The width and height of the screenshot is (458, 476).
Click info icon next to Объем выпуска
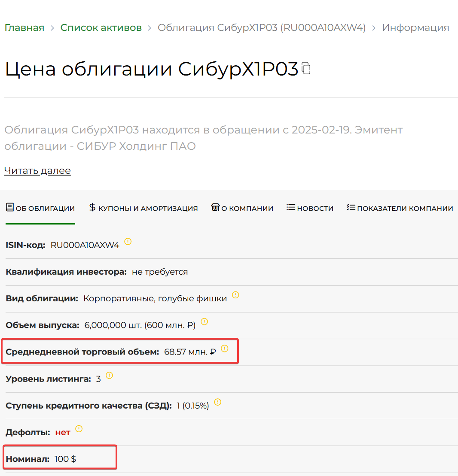pyautogui.click(x=205, y=321)
